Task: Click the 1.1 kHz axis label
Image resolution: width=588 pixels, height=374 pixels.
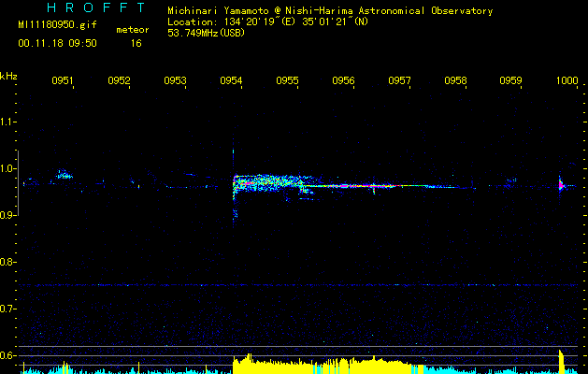Action: (7, 122)
